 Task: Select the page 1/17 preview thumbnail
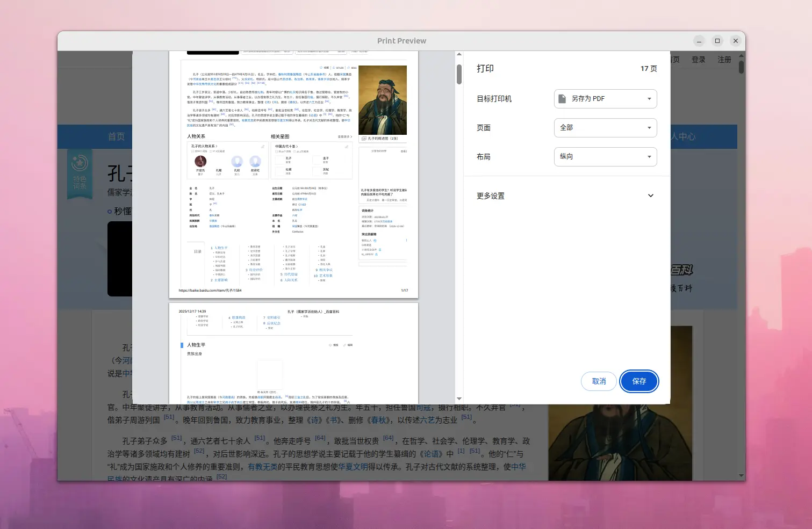293,175
